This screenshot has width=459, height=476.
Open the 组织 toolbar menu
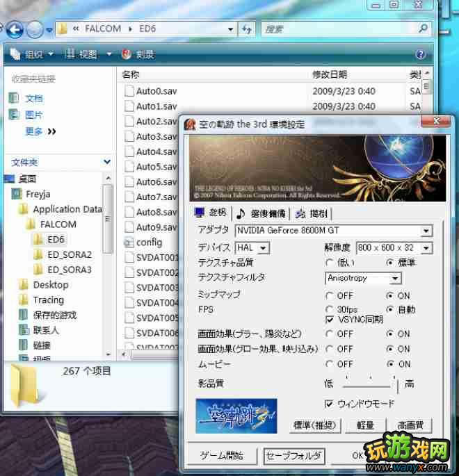pyautogui.click(x=31, y=54)
